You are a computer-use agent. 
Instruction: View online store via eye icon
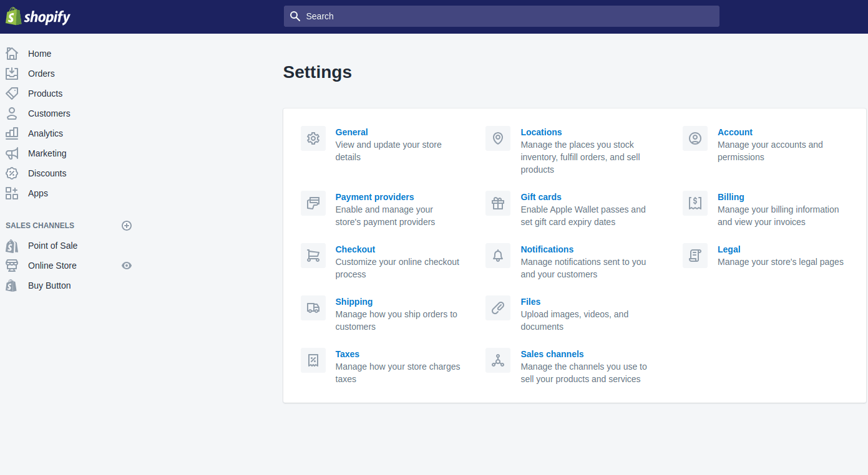coord(127,266)
